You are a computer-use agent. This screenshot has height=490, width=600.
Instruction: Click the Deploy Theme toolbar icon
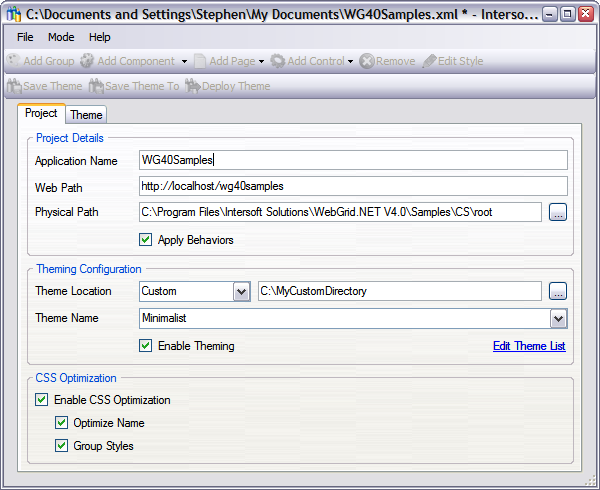[193, 86]
